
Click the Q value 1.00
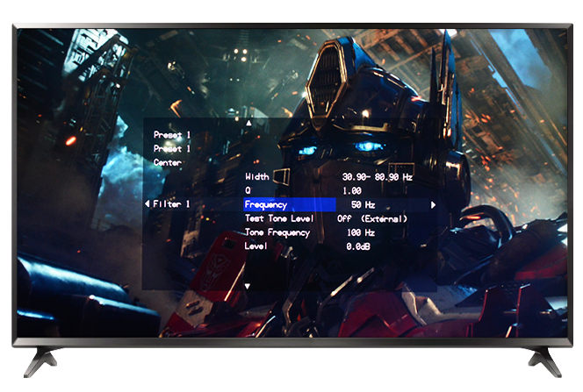(351, 190)
